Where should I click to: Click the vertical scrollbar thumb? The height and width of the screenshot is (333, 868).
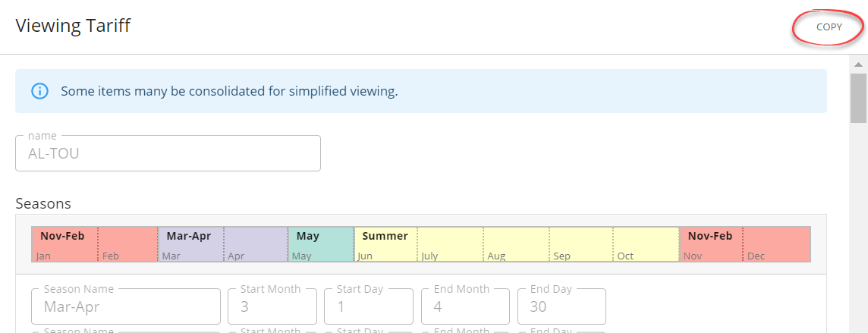[x=857, y=97]
